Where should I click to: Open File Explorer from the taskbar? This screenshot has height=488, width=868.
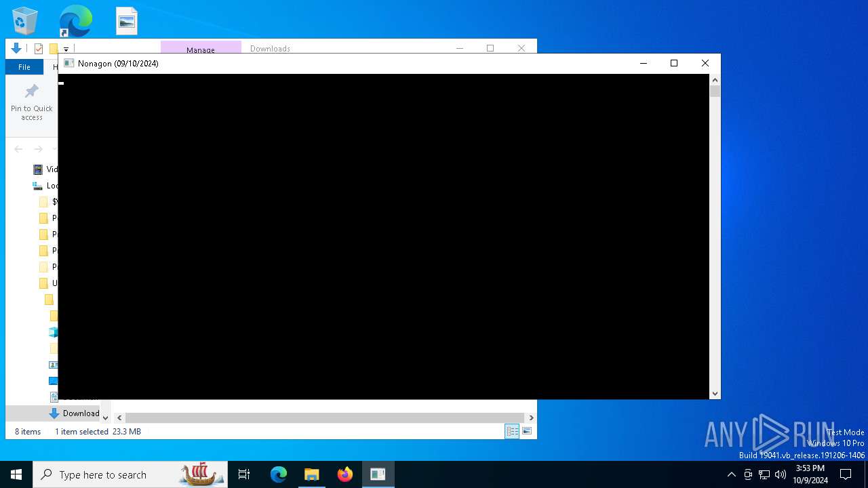[312, 474]
